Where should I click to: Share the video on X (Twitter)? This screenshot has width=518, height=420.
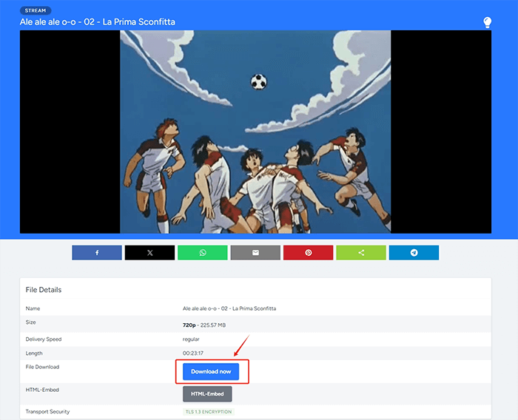[149, 253]
